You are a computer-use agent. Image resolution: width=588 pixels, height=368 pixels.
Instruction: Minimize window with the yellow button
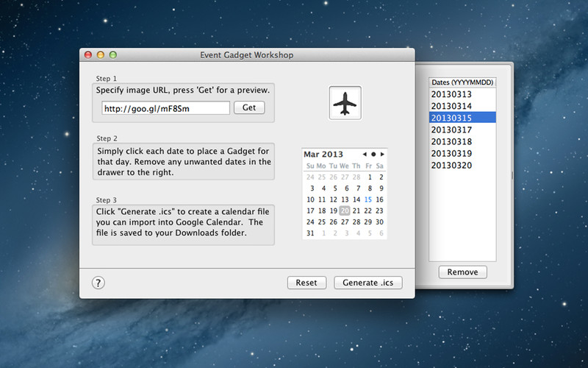101,55
